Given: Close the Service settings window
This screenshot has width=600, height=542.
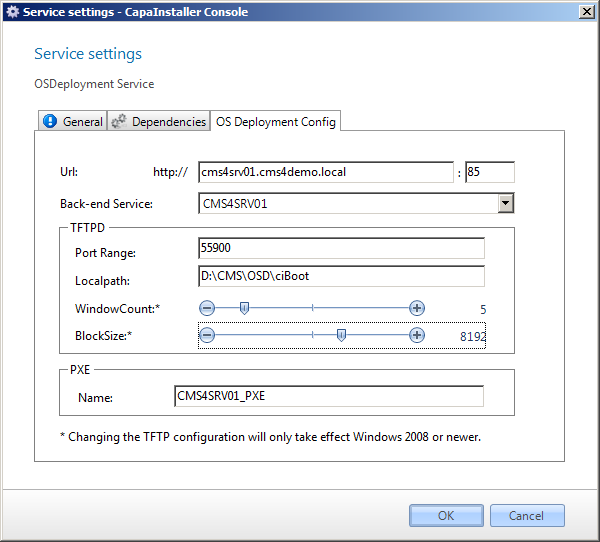Looking at the screenshot, I should 587,12.
